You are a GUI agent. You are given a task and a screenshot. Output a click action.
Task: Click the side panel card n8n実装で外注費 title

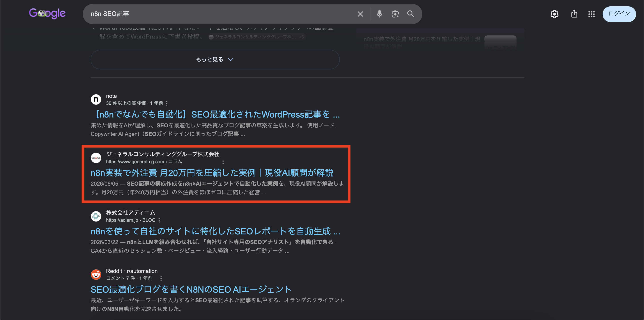pos(422,42)
